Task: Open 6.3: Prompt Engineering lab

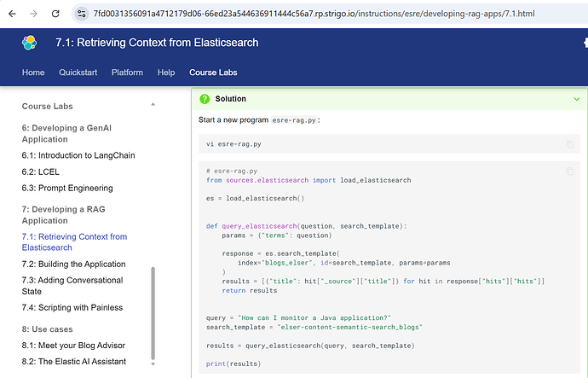Action: click(67, 188)
